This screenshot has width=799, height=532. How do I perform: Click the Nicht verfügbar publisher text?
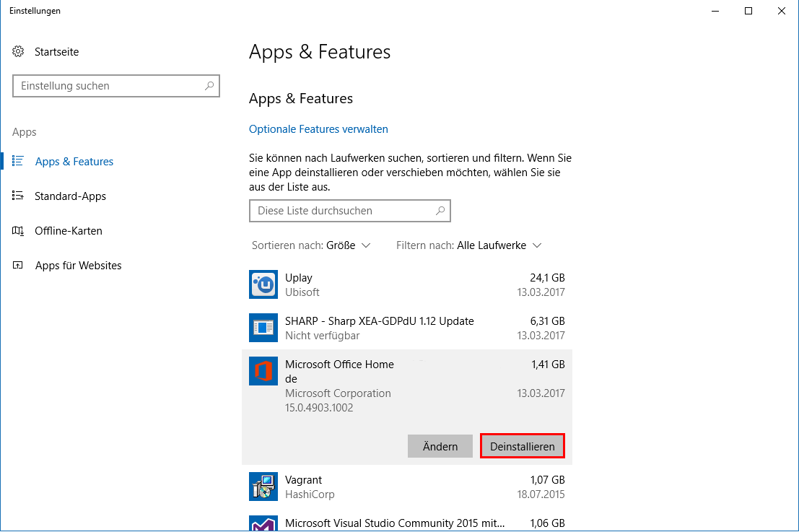coord(323,336)
